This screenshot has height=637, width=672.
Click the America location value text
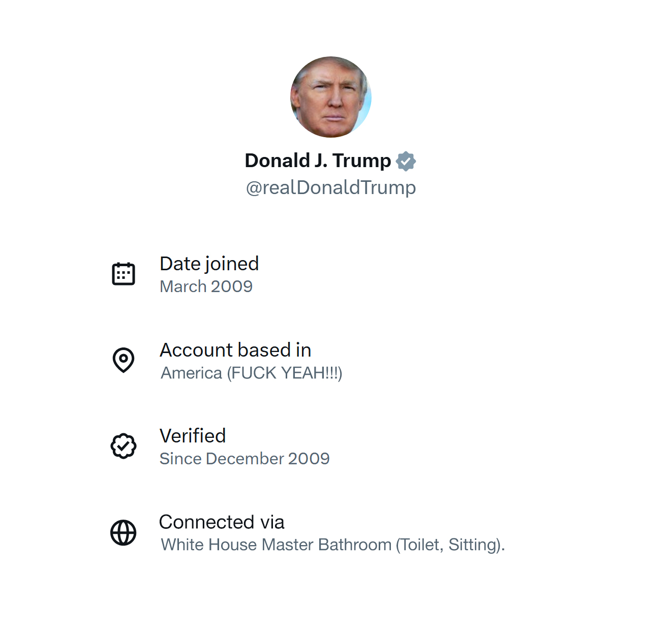[251, 373]
